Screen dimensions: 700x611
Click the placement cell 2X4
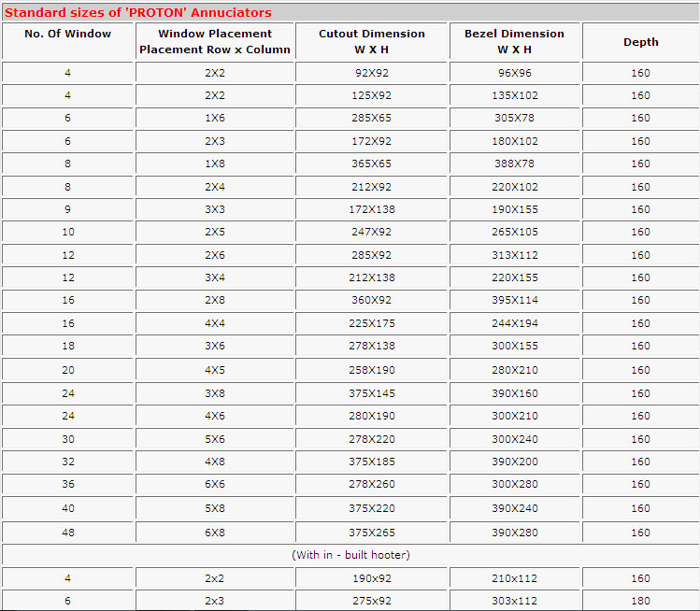click(215, 187)
